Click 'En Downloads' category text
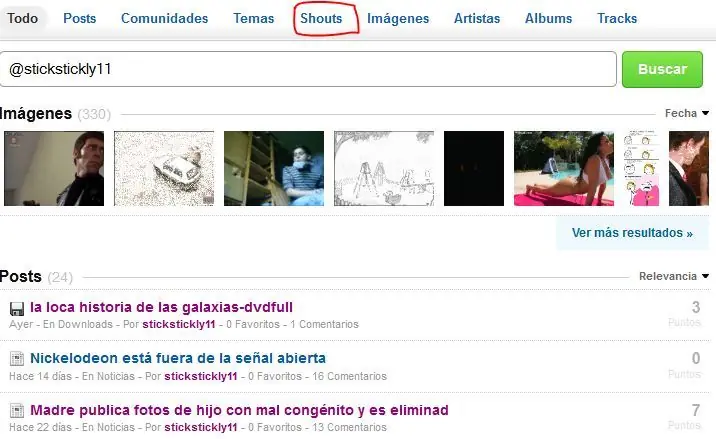This screenshot has width=716, height=439. (78, 324)
